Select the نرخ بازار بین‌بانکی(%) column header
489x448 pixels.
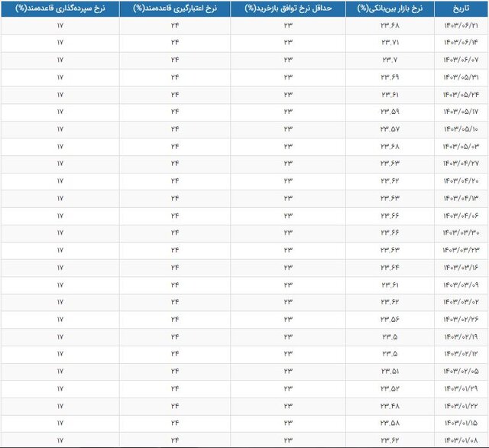point(390,8)
